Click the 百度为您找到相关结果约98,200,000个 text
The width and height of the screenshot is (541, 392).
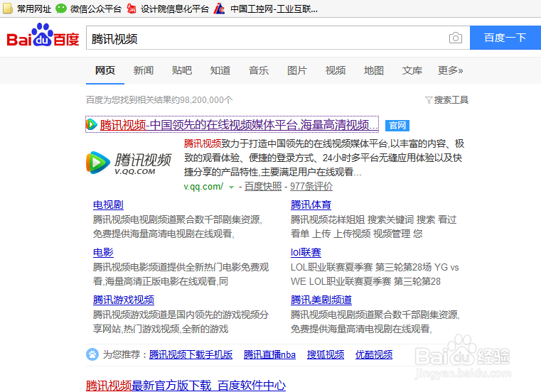point(159,100)
